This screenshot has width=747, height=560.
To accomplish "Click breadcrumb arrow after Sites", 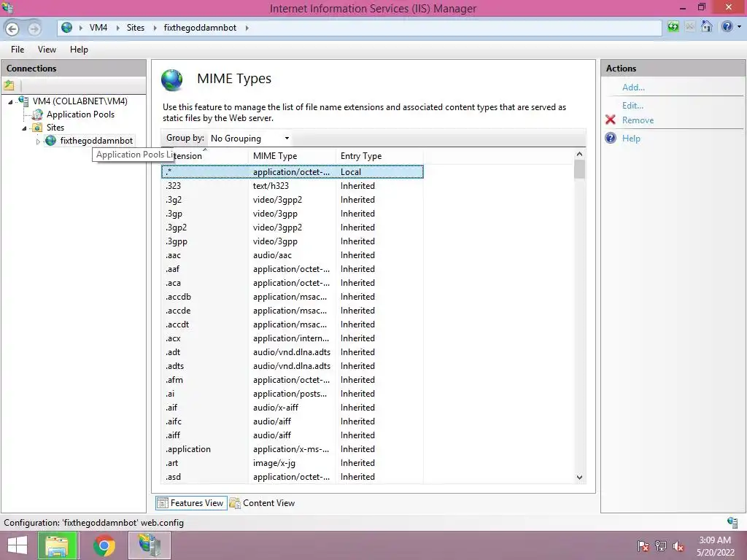I will 155,28.
